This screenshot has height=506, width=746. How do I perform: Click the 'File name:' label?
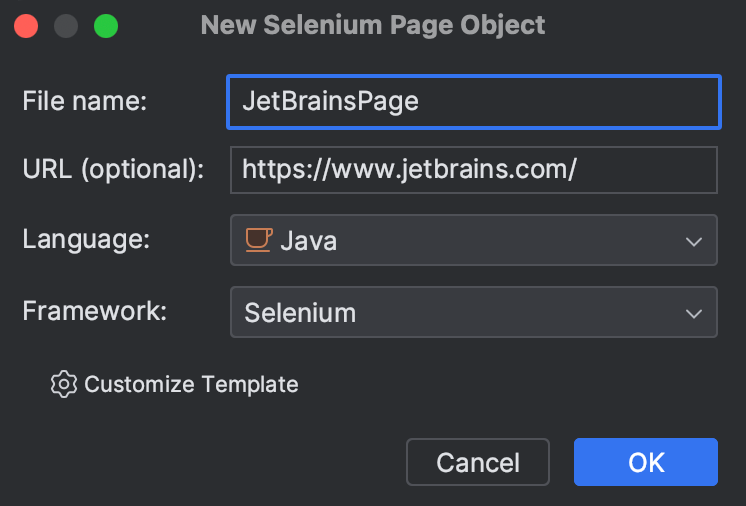pos(85,101)
